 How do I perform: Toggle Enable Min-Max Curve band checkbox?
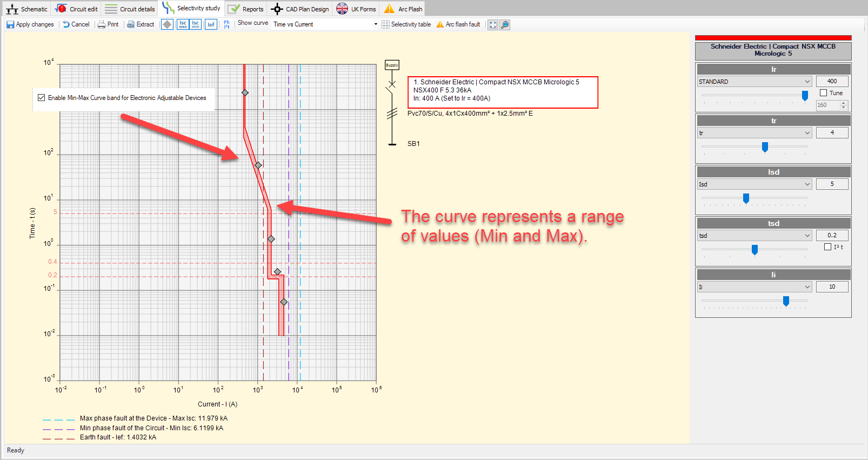42,98
